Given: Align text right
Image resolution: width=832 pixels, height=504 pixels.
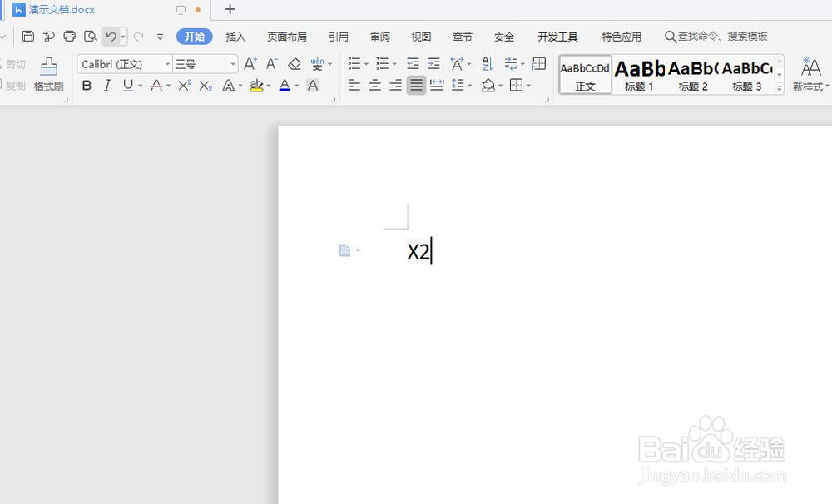Looking at the screenshot, I should 395,86.
